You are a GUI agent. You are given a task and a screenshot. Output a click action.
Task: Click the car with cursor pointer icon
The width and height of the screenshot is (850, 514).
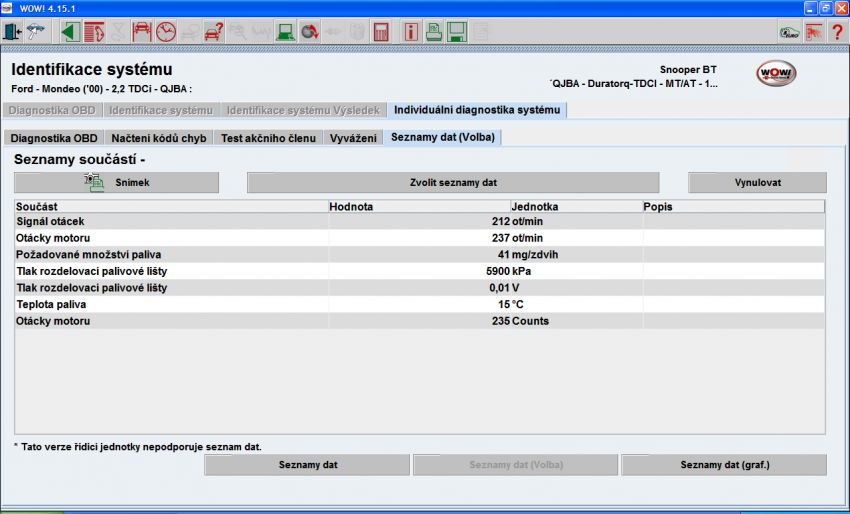tap(36, 32)
